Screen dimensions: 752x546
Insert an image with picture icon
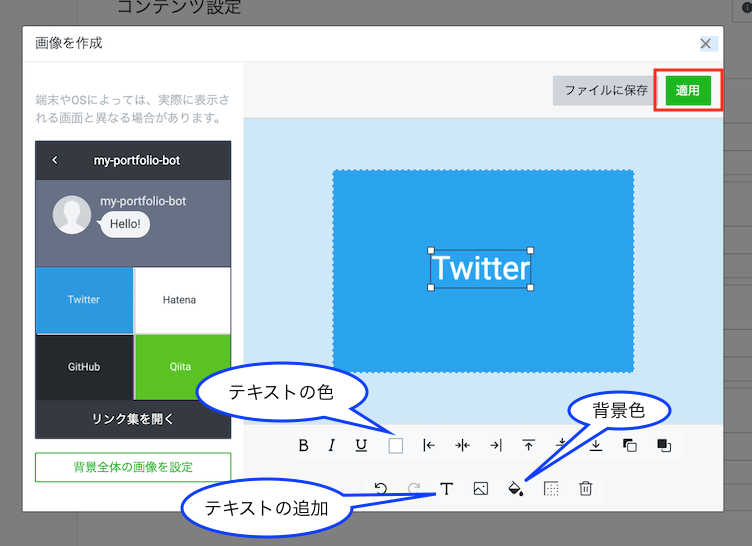click(x=481, y=488)
